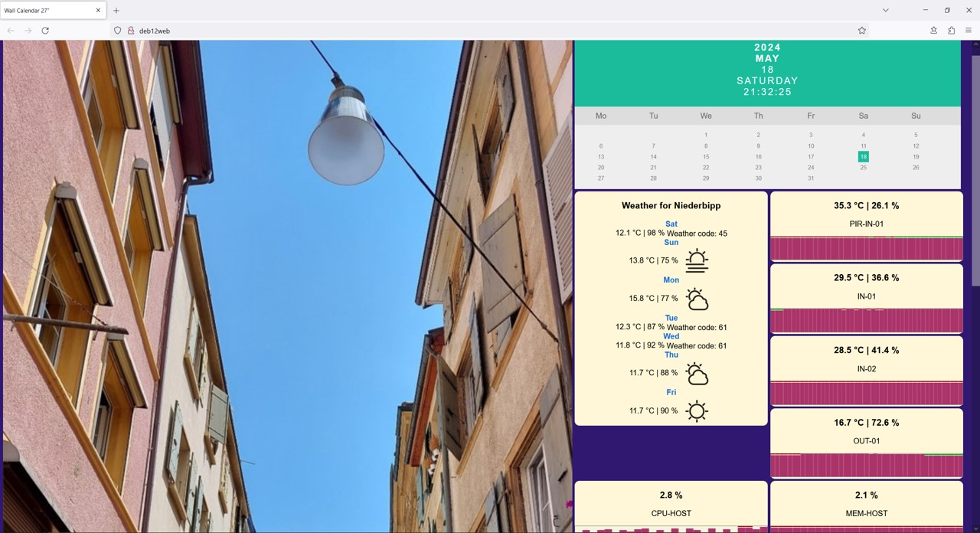
Task: Click the OUT-01 sensor history graph
Action: click(x=866, y=465)
